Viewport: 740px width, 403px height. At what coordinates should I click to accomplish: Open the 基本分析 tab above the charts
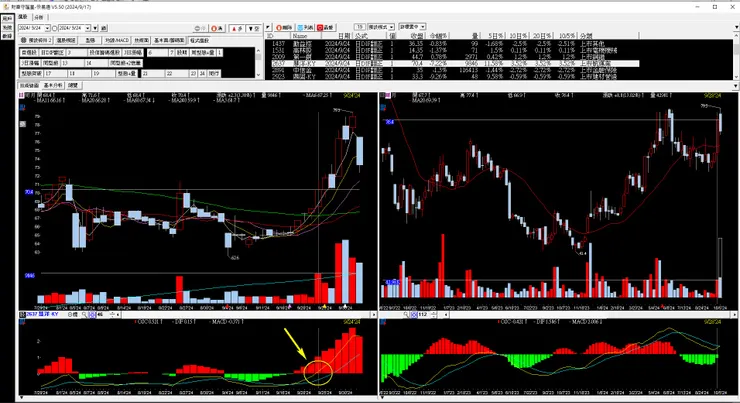coord(53,85)
